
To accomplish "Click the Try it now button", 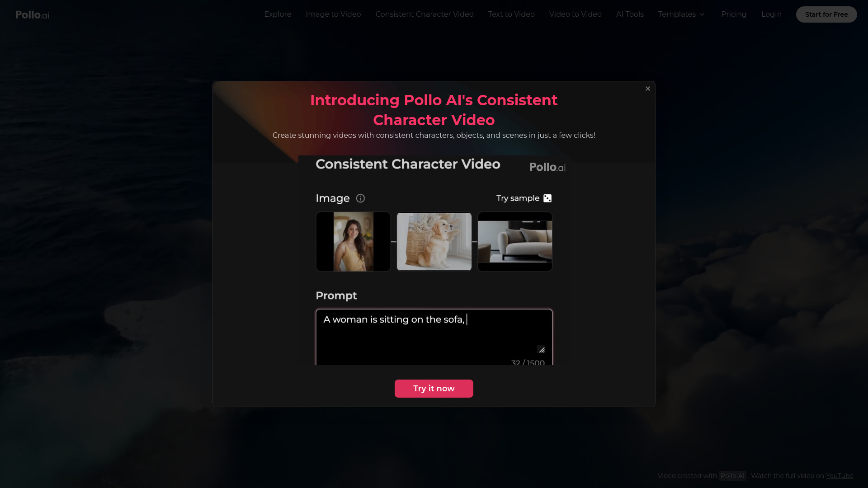I will 434,389.
